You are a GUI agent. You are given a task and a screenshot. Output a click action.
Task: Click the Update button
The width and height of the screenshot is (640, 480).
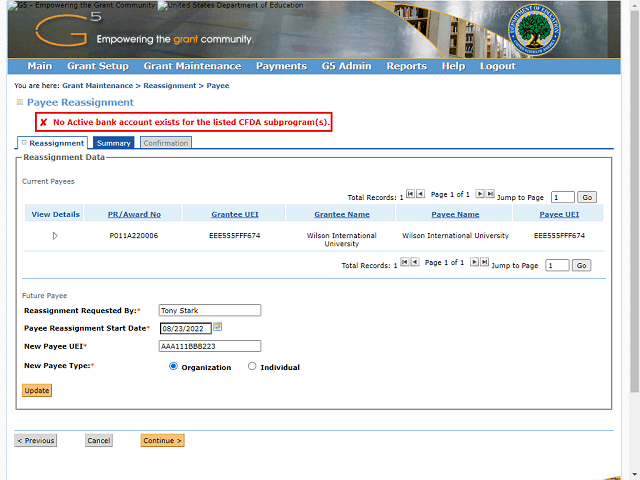point(37,390)
